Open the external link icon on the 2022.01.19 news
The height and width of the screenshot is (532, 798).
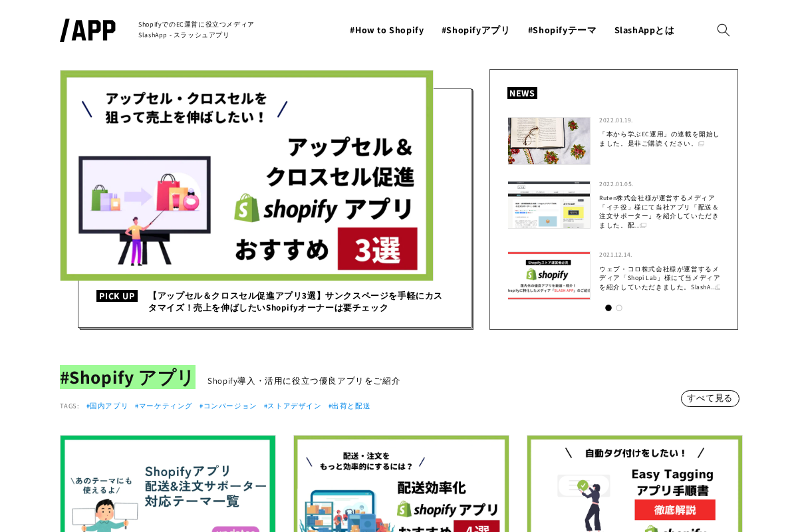pyautogui.click(x=700, y=143)
